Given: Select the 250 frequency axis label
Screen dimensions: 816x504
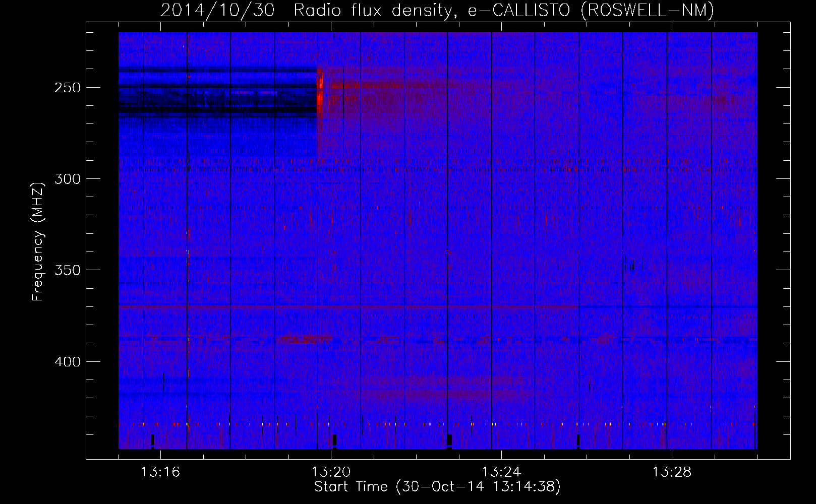Looking at the screenshot, I should pos(68,88).
